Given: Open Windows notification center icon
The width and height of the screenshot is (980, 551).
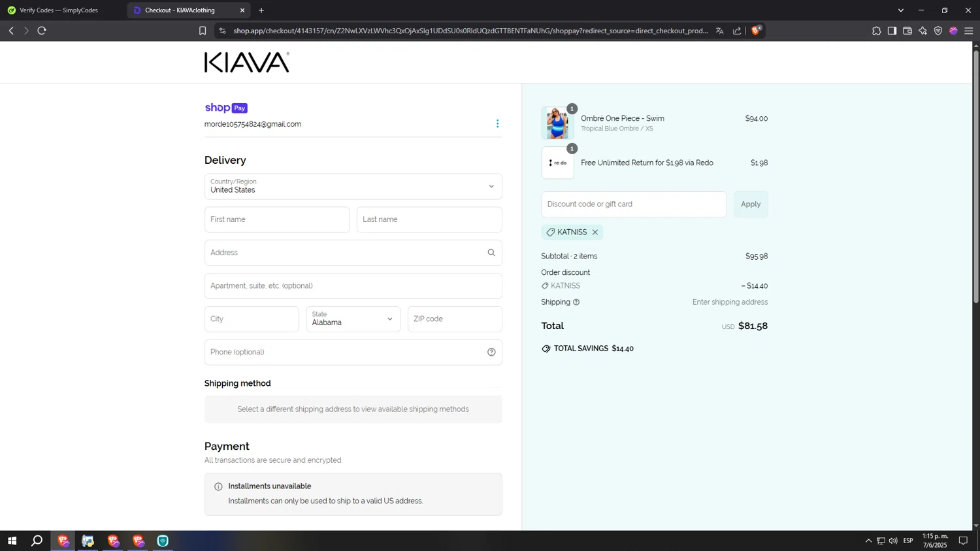Looking at the screenshot, I should (963, 541).
